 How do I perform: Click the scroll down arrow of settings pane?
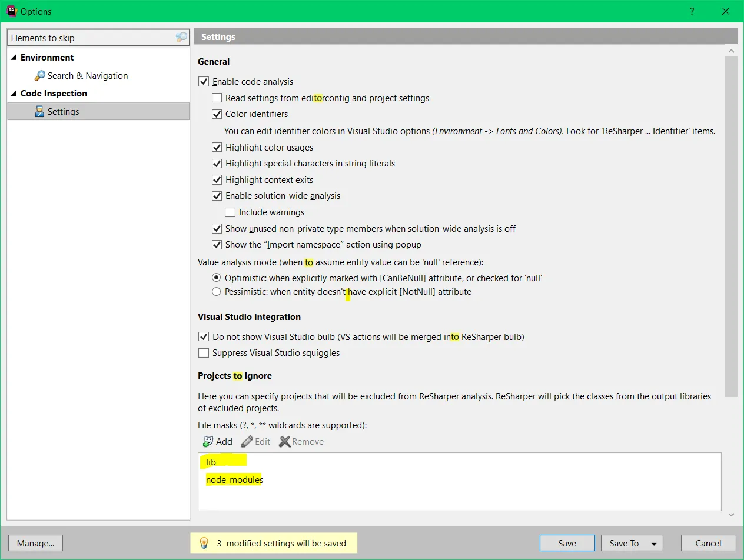pos(731,515)
